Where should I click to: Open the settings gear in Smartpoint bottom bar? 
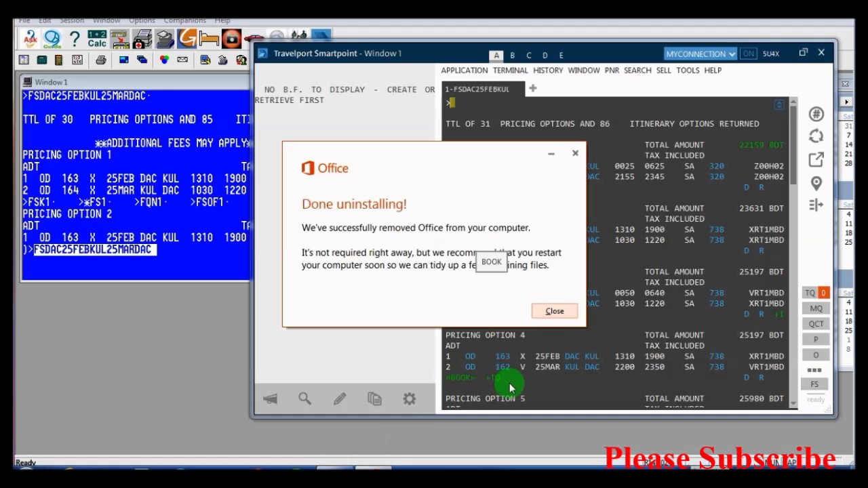(409, 399)
